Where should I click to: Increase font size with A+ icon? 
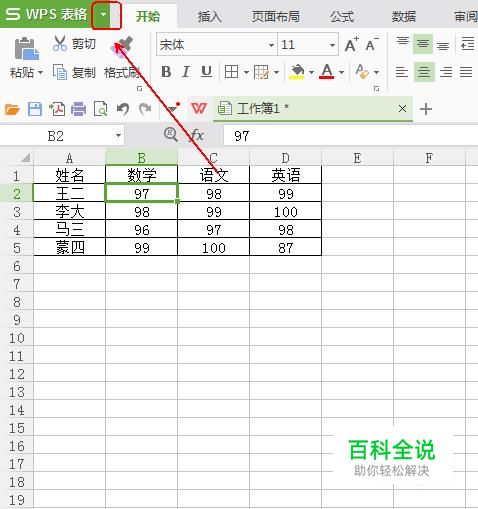click(352, 44)
